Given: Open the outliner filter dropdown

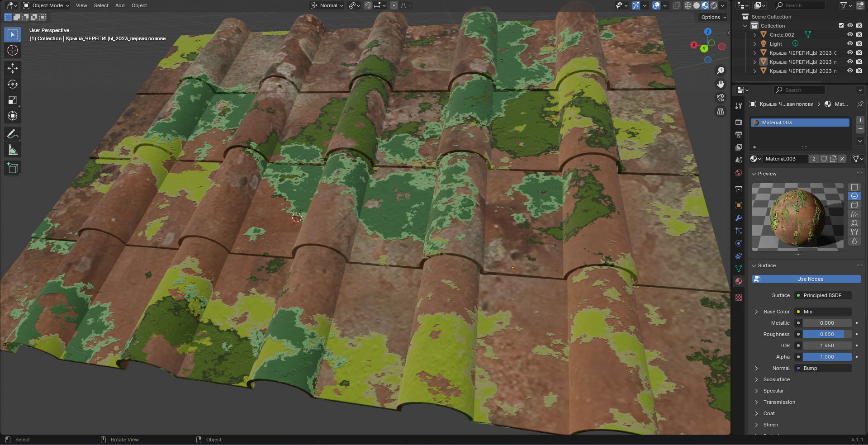Looking at the screenshot, I should [845, 5].
